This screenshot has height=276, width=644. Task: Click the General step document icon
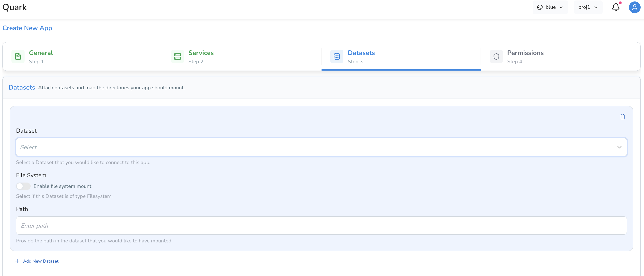pyautogui.click(x=18, y=56)
